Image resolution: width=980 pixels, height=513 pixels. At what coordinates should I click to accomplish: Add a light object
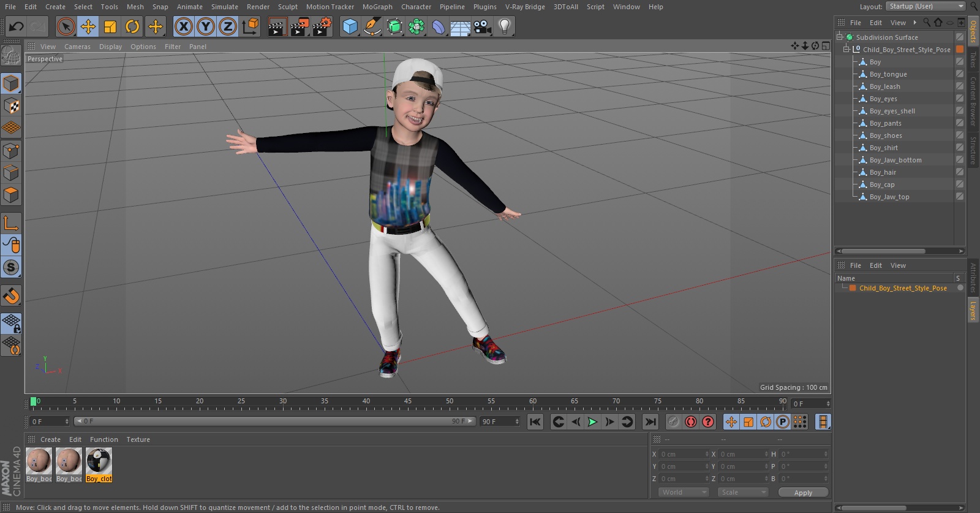tap(505, 26)
